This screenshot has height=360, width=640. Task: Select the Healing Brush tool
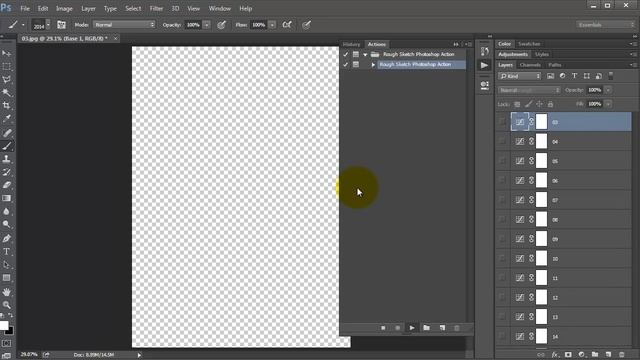click(x=7, y=133)
